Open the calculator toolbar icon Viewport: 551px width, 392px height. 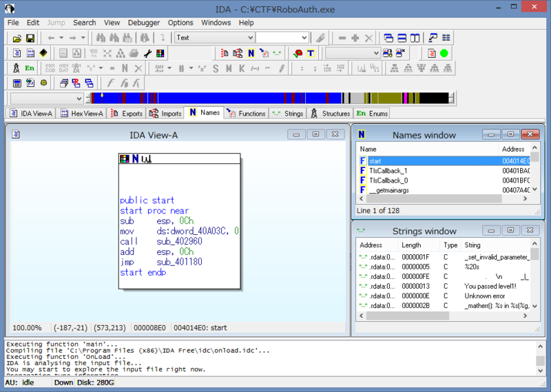coord(17,83)
